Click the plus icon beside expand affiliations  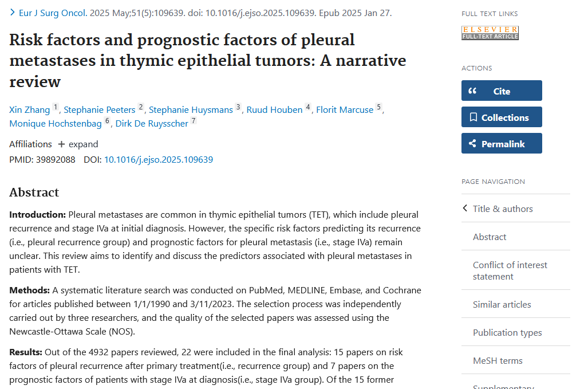pos(61,144)
